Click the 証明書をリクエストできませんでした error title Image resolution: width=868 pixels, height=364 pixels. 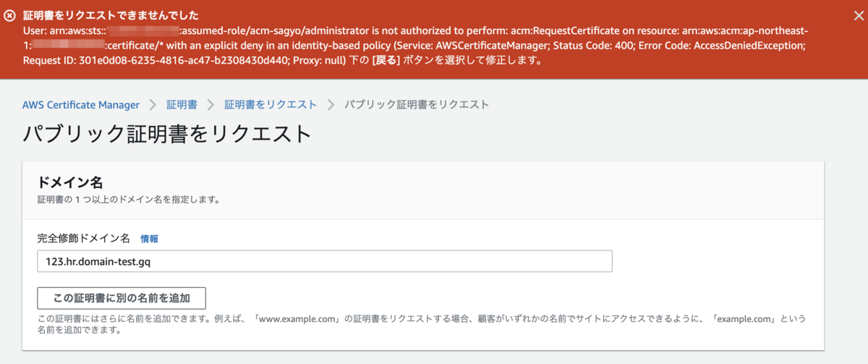click(x=111, y=15)
